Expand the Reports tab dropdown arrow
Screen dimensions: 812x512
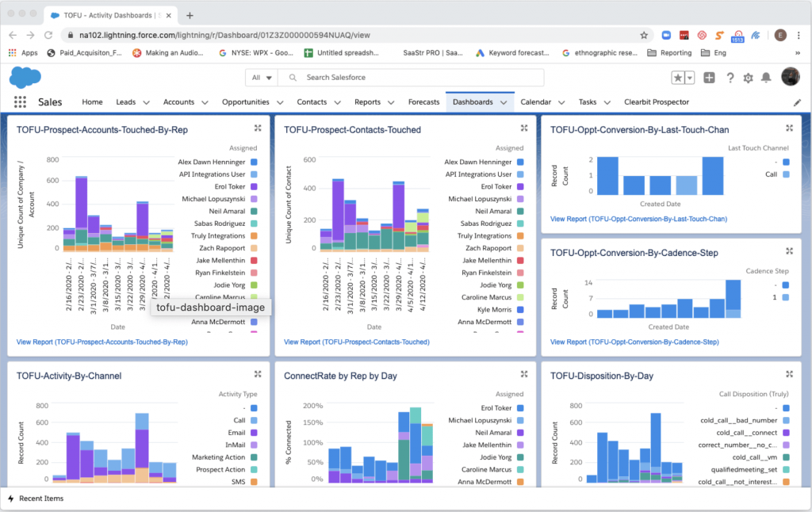point(391,102)
